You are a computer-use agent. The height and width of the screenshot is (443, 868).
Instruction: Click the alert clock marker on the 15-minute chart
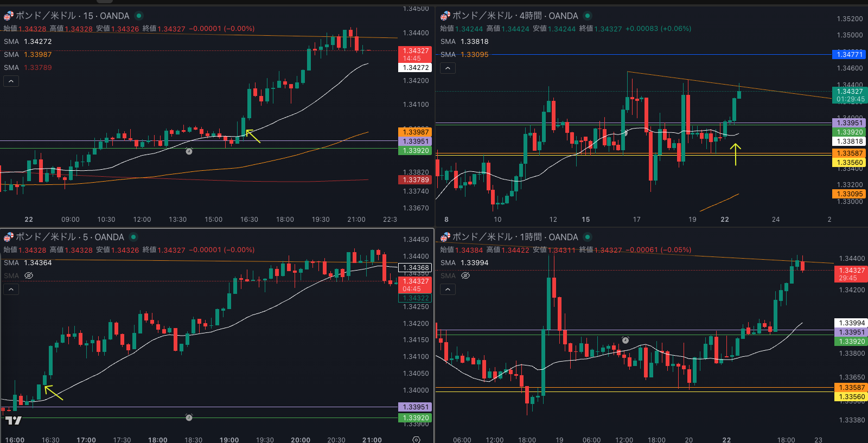click(x=189, y=151)
